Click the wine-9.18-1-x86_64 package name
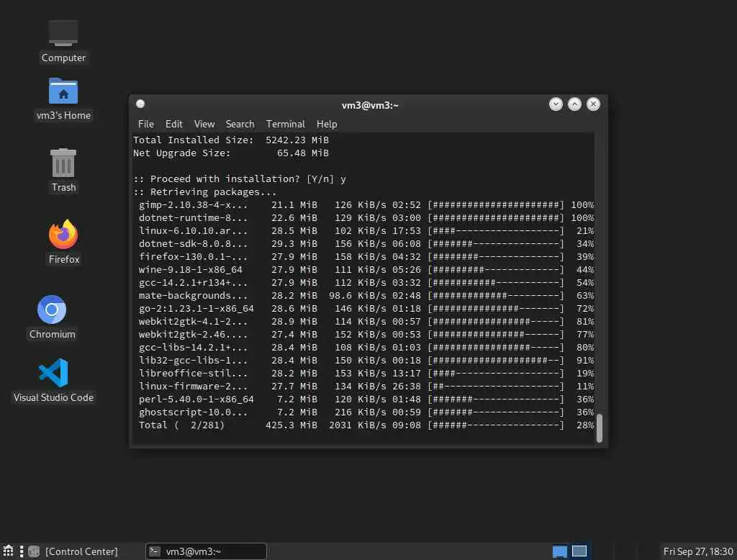This screenshot has width=737, height=560. coord(190,269)
